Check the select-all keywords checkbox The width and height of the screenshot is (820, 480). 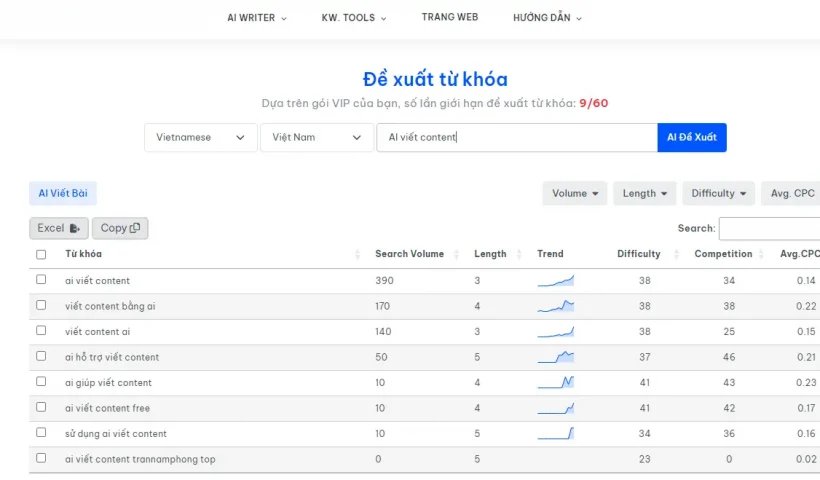[41, 255]
